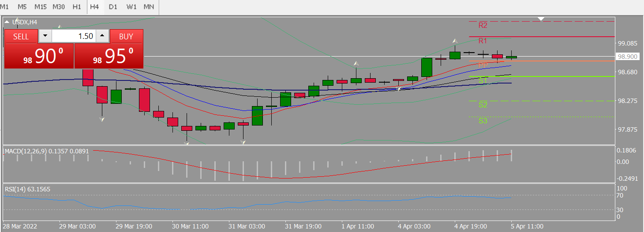
Task: Select the W1 weekly timeframe
Action: point(131,7)
